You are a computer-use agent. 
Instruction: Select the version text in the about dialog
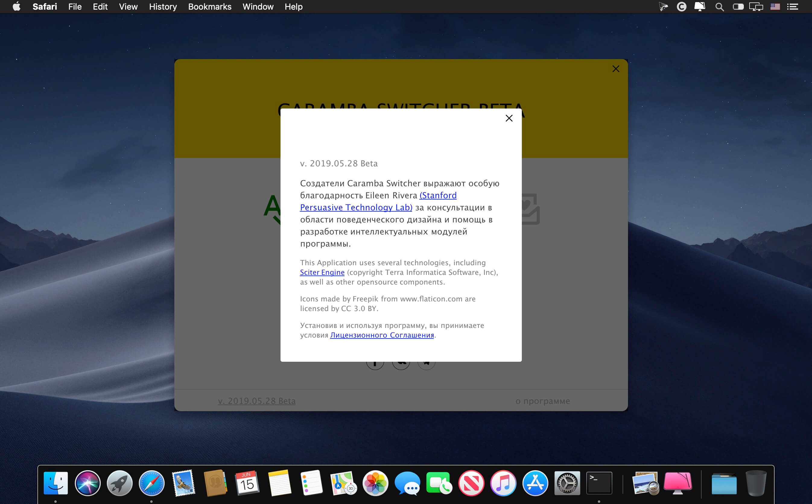pyautogui.click(x=339, y=163)
